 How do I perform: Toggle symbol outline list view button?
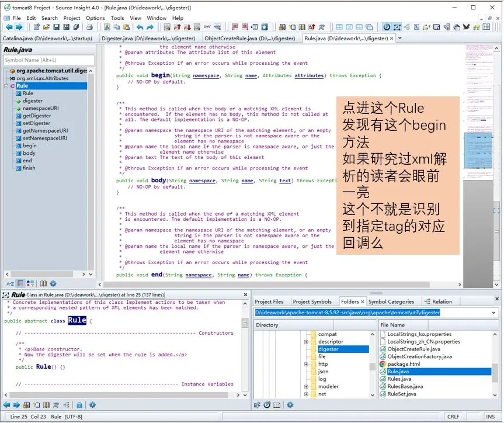[x=20, y=283]
